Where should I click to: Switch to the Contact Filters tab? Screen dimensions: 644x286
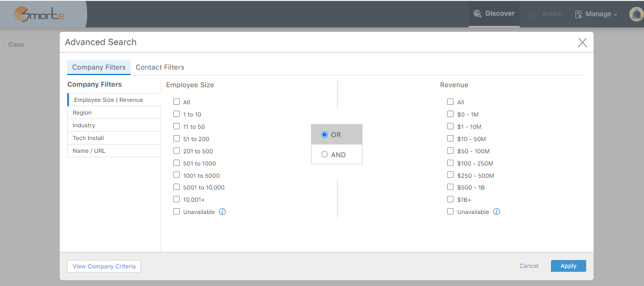pos(160,67)
